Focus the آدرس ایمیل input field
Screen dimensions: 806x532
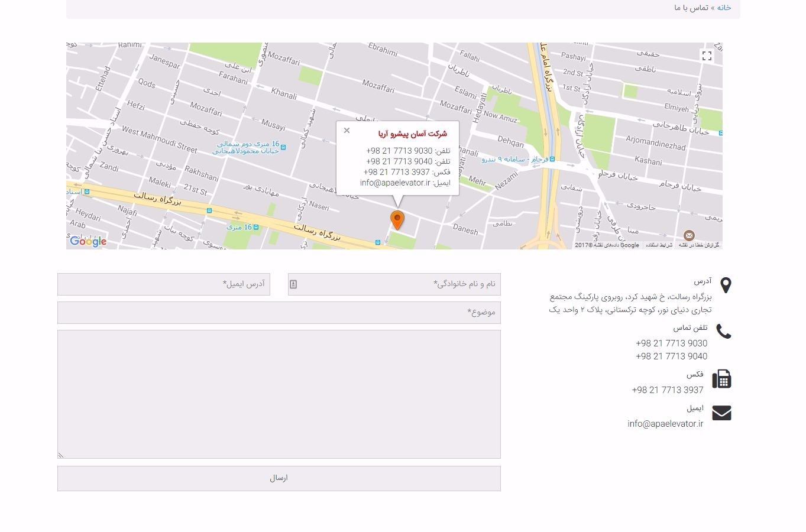[x=164, y=284]
